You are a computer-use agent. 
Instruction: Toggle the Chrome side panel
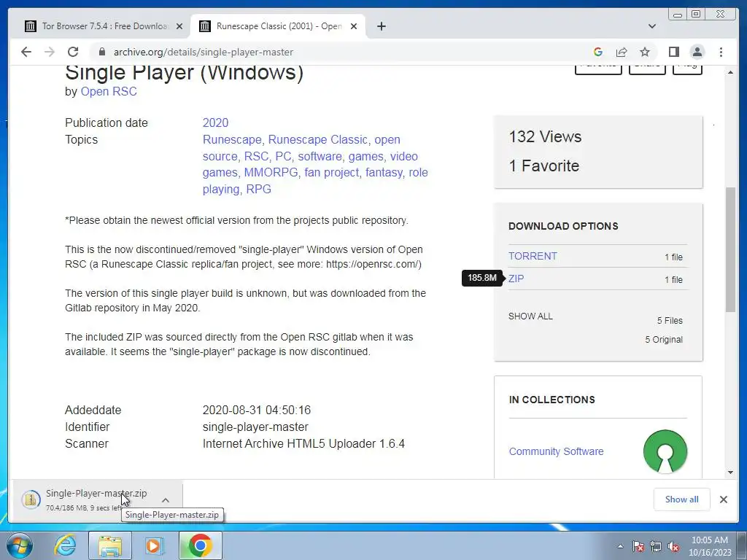coord(673,52)
